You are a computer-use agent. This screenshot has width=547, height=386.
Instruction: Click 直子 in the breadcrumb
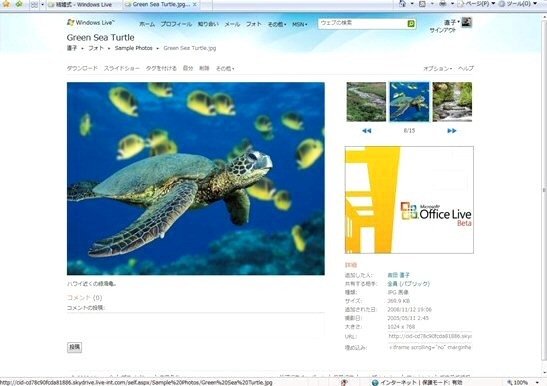click(72, 48)
